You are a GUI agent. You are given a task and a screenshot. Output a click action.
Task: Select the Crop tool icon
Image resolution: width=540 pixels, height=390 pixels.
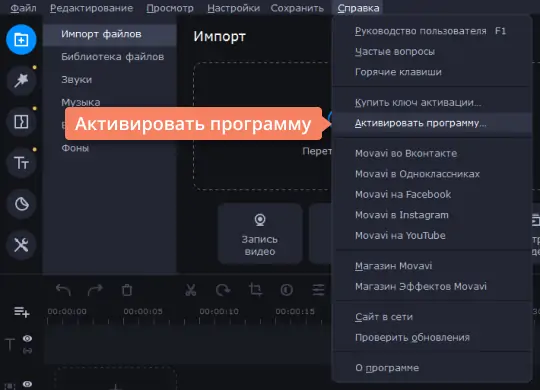(255, 290)
